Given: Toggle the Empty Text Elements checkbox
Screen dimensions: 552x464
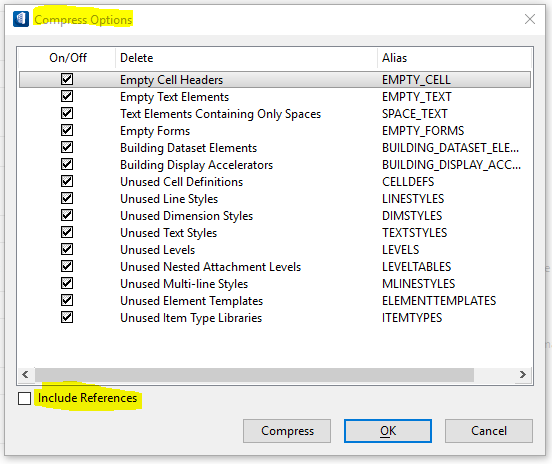Looking at the screenshot, I should pos(67,96).
